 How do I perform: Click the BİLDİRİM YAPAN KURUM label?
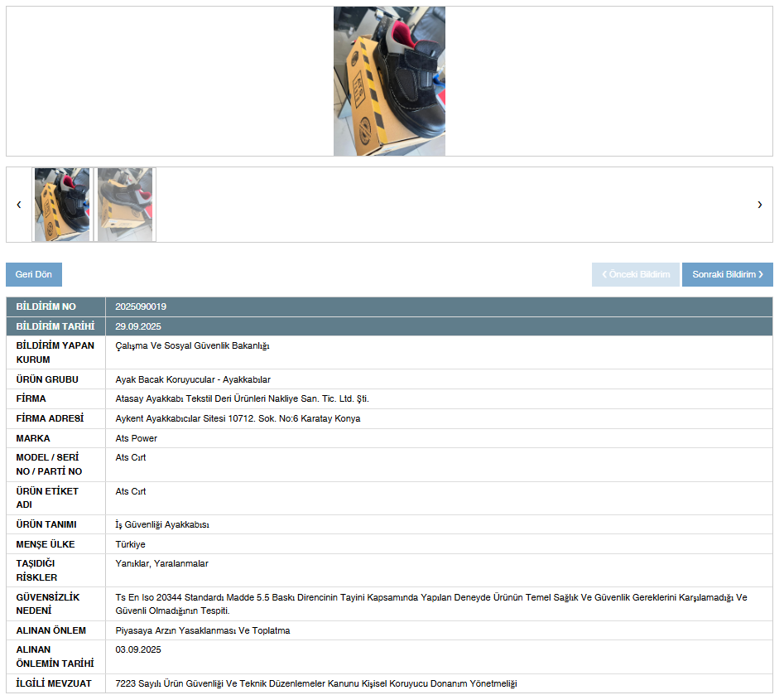click(x=55, y=353)
